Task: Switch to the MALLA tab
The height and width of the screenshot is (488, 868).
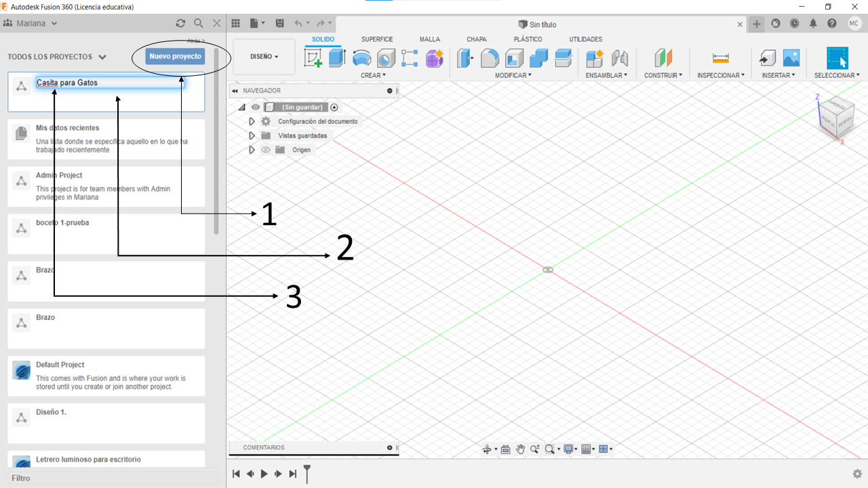Action: point(430,39)
